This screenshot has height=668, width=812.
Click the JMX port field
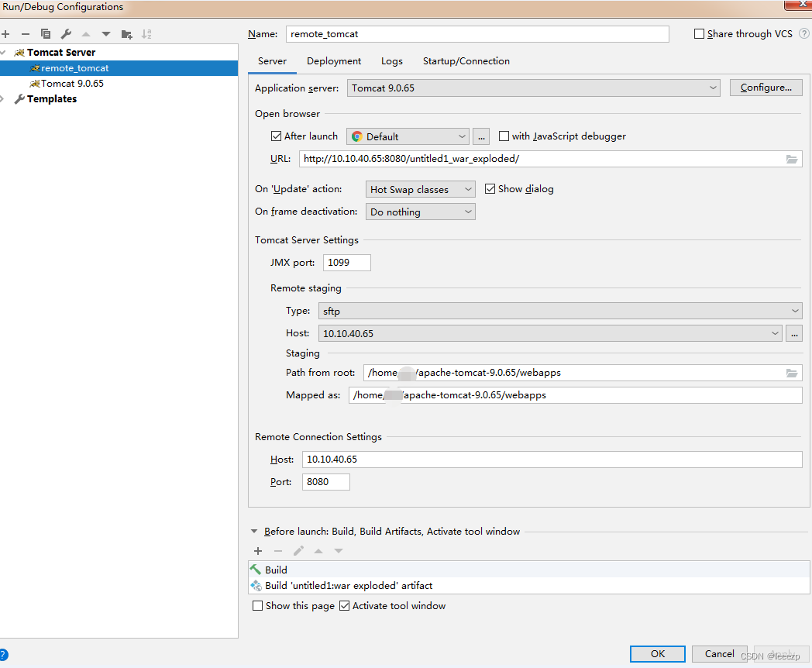[347, 263]
